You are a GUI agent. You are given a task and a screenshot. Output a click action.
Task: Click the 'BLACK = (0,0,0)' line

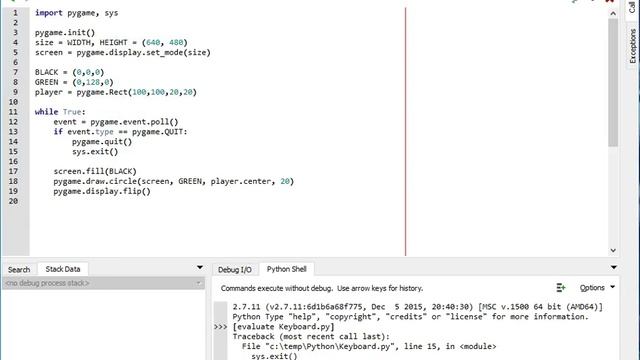coord(69,72)
